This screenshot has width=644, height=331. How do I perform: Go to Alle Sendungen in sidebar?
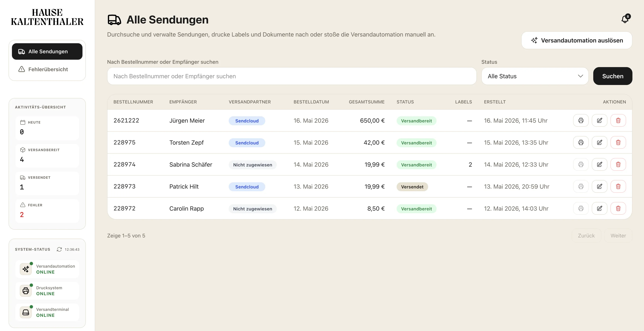47,51
